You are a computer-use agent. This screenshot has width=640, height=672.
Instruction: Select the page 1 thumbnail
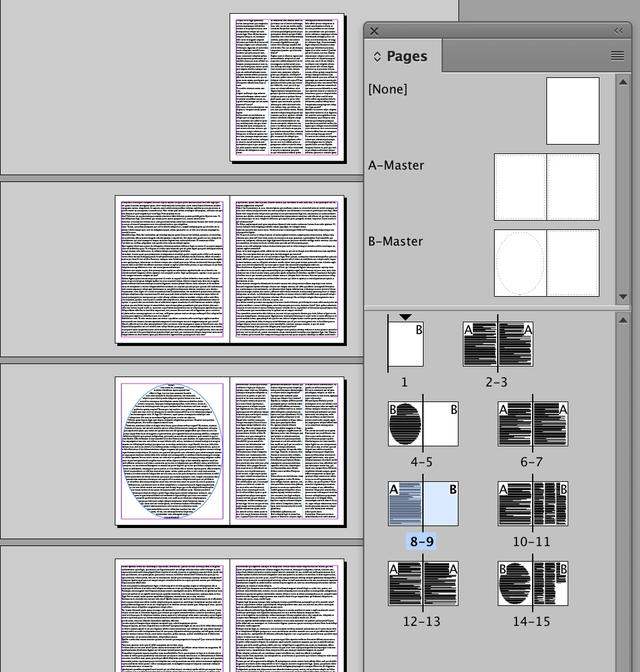(406, 344)
